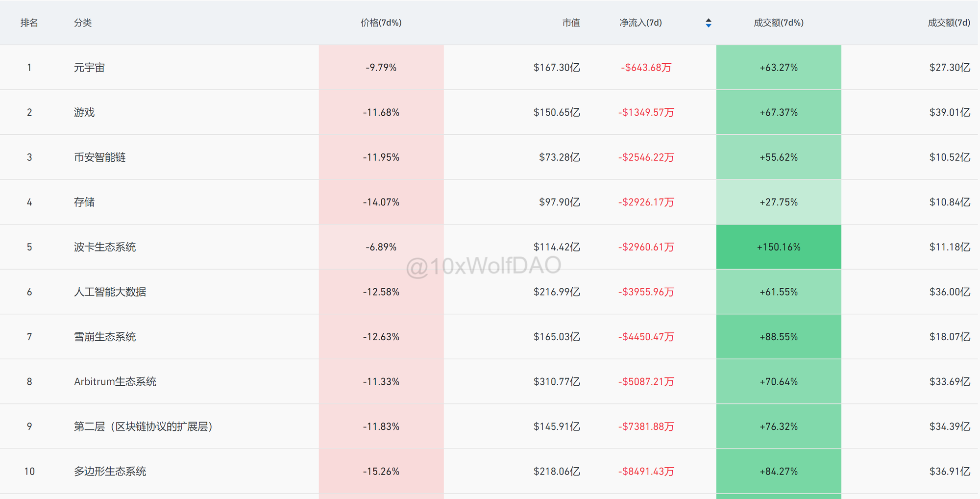This screenshot has height=499, width=980.
Task: Click trading volume $27.30亿
Action: point(950,68)
